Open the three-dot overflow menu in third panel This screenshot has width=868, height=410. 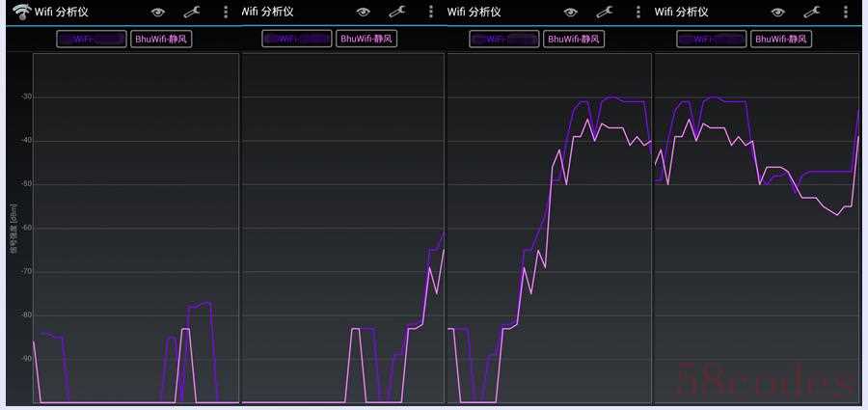coord(638,13)
